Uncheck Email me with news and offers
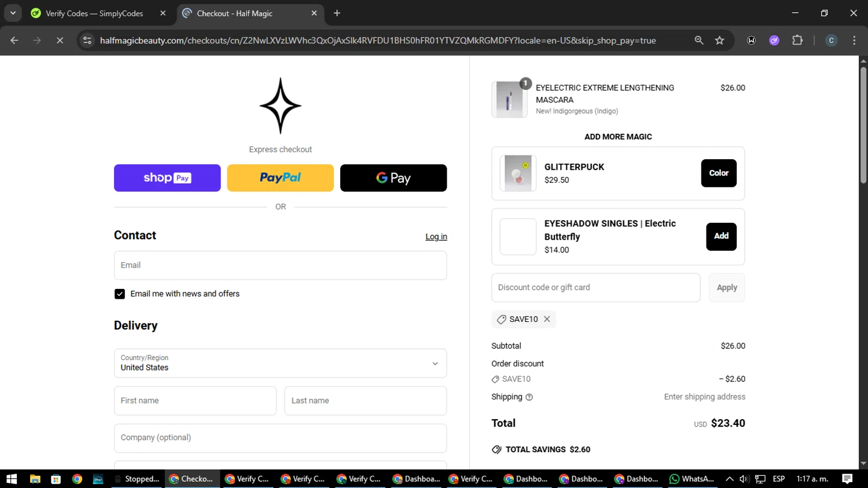Screen dimensions: 868x488 point(120,294)
